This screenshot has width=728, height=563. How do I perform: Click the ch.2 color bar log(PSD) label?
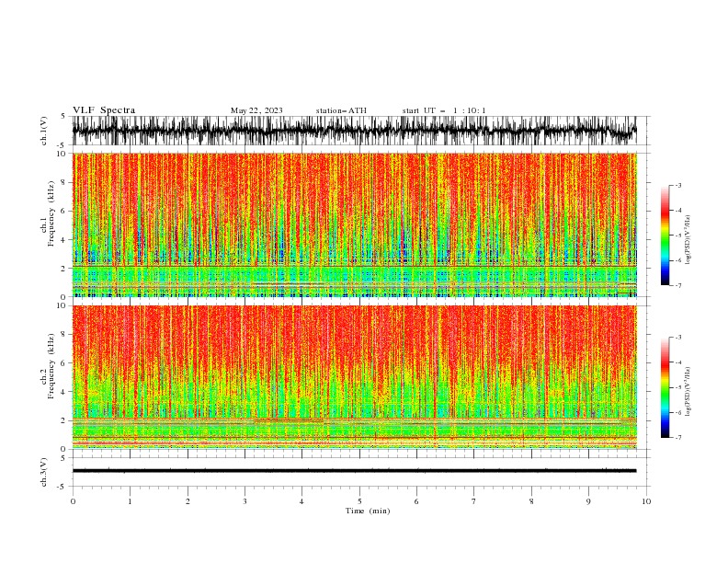pos(688,392)
